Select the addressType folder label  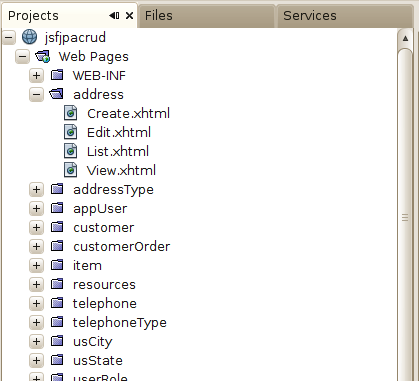click(113, 190)
